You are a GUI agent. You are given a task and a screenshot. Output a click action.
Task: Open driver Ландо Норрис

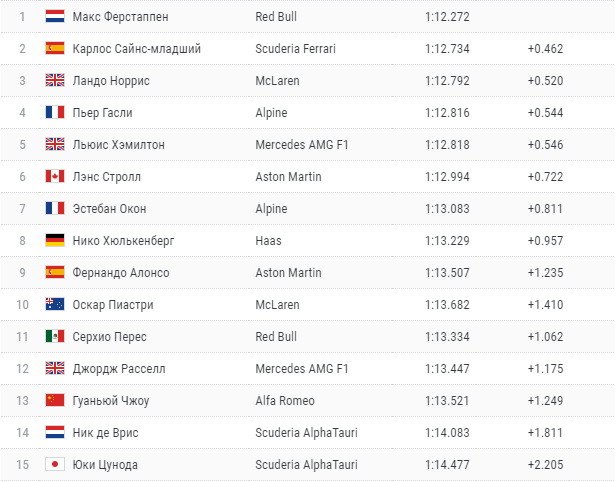click(111, 81)
